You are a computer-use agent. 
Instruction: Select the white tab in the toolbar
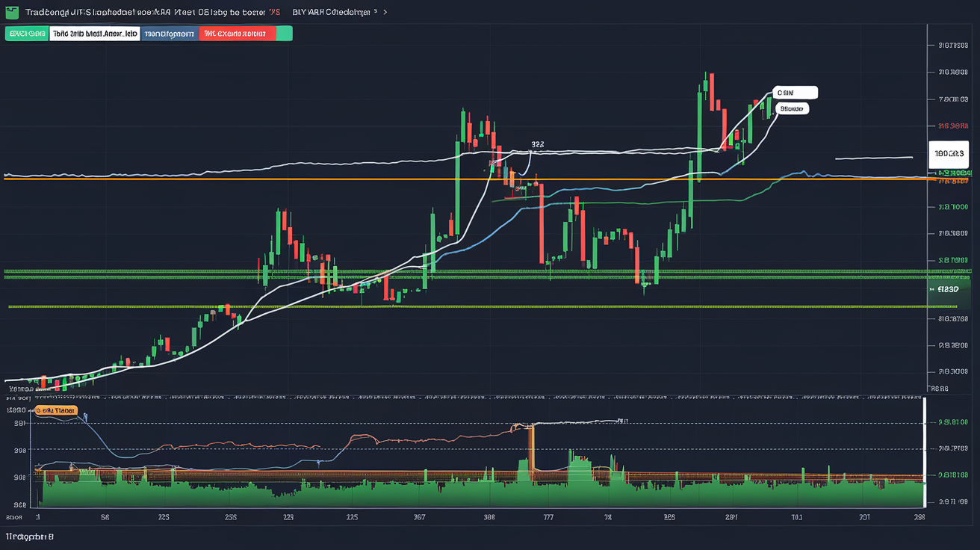pos(95,34)
